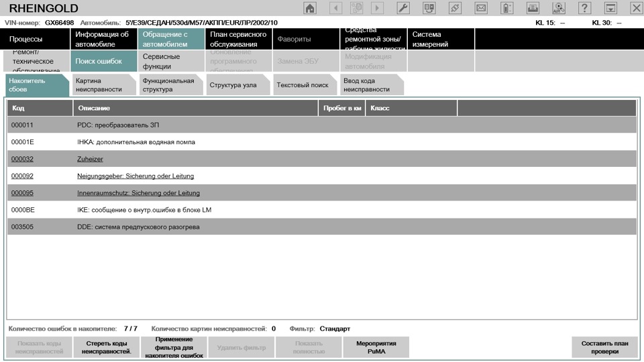Screen dimensions: 644x362
Task: Open План сервисного обслуживания menu
Action: coord(239,39)
